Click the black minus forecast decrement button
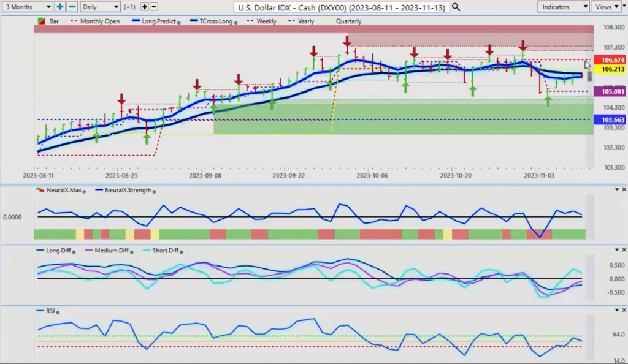The width and height of the screenshot is (628, 364). click(x=154, y=7)
